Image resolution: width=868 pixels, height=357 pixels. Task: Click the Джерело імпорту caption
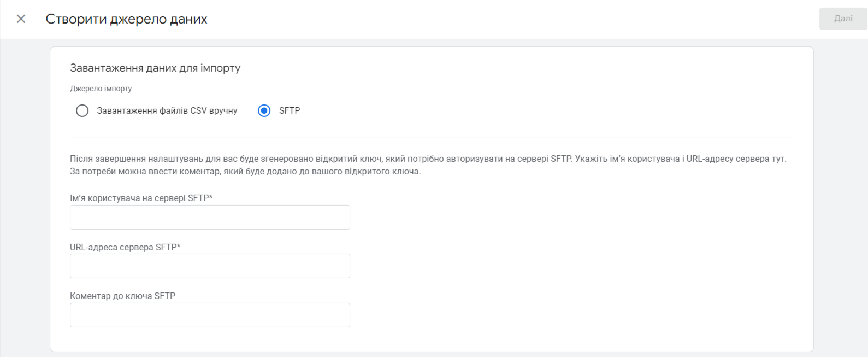(101, 89)
